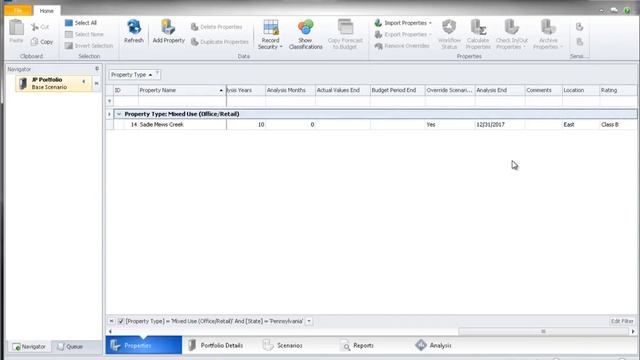
Task: Click the Class B rating cell
Action: coord(618,124)
